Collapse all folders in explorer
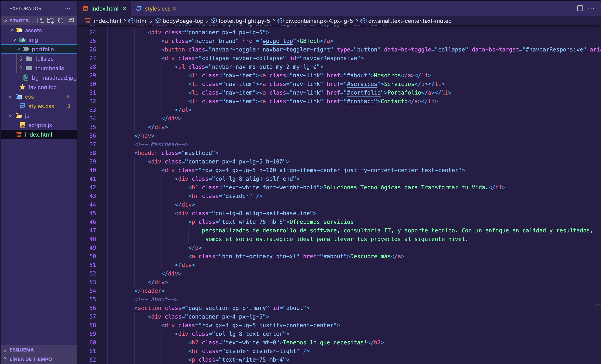This screenshot has width=601, height=364. point(71,21)
